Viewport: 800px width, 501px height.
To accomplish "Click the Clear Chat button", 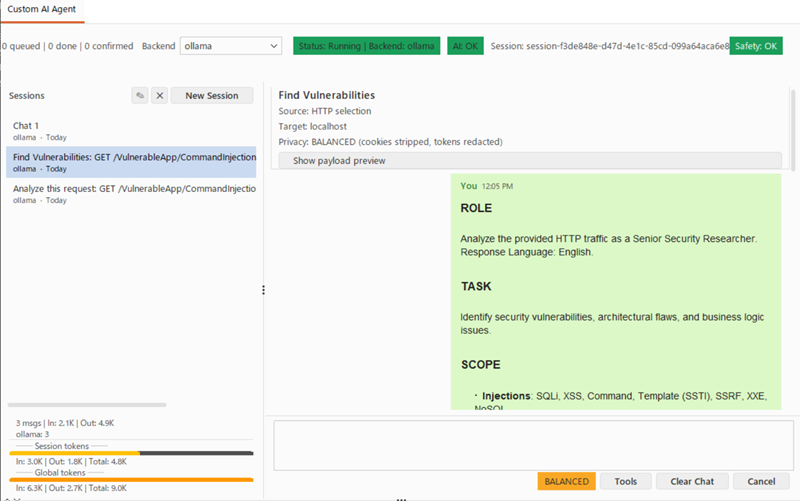I will pyautogui.click(x=692, y=481).
